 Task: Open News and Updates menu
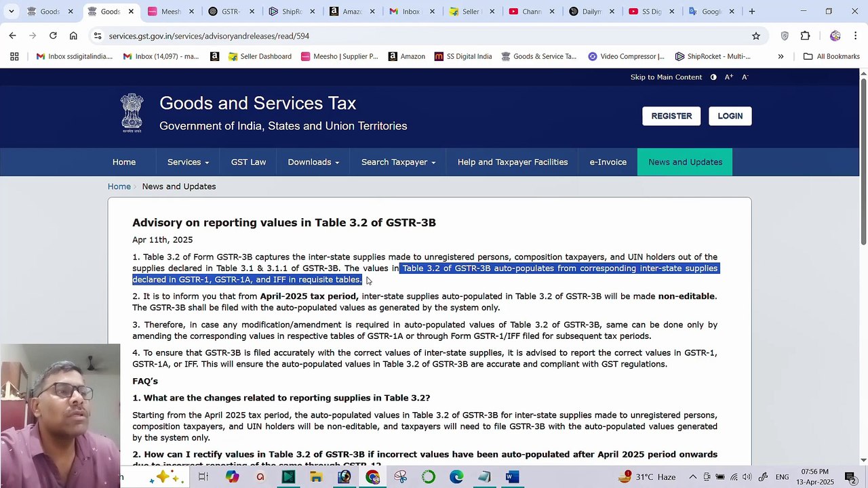coord(685,162)
